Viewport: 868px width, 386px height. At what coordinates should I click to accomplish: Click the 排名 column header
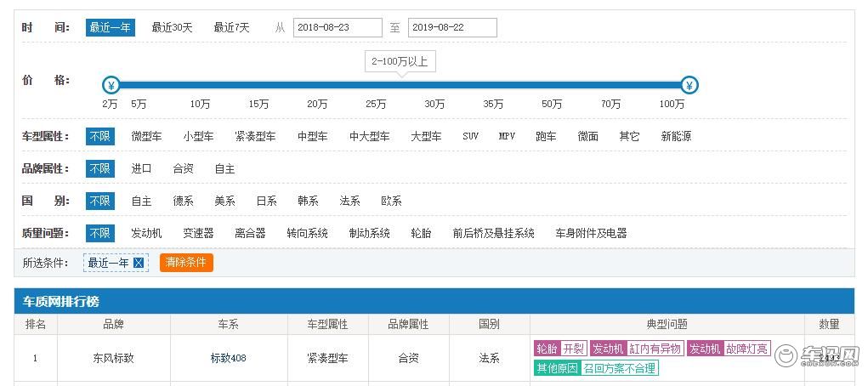[36, 324]
